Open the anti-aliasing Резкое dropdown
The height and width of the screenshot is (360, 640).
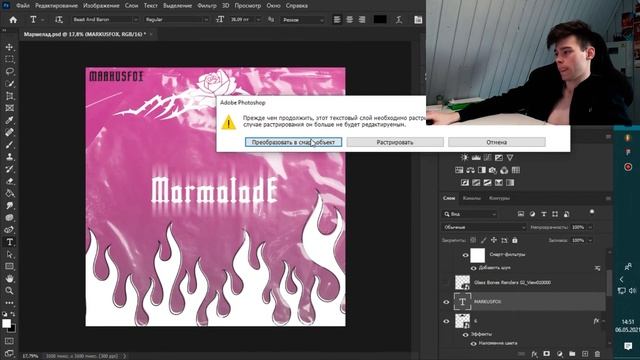tap(303, 20)
